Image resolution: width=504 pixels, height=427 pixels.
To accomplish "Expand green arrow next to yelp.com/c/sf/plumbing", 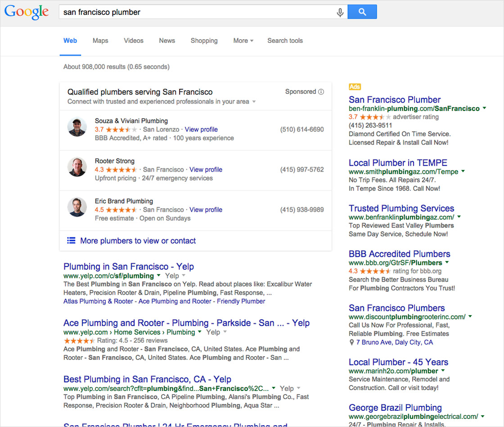I will (158, 276).
